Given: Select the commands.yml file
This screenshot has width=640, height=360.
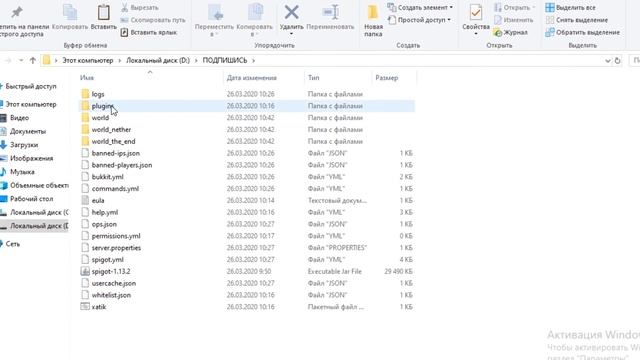Looking at the screenshot, I should (115, 189).
